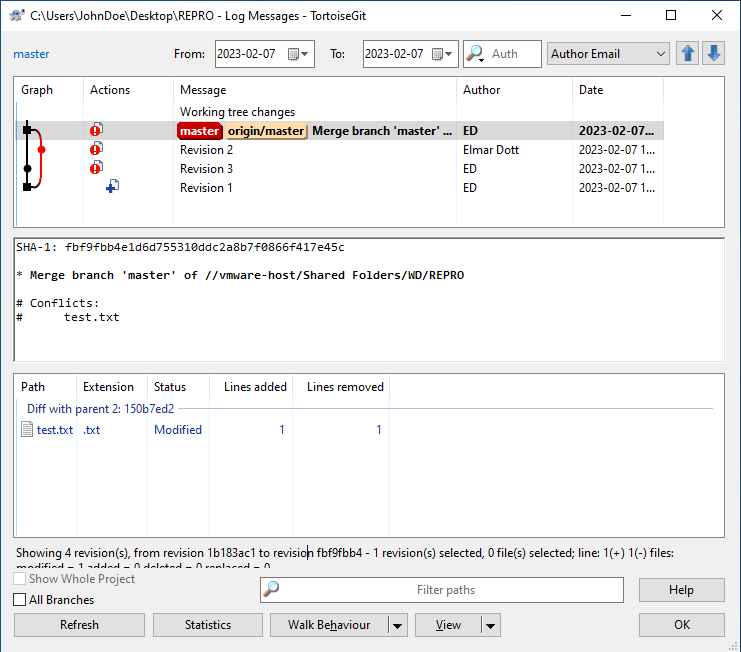Select the Revision 3 commit
The width and height of the screenshot is (741, 652).
(339, 169)
